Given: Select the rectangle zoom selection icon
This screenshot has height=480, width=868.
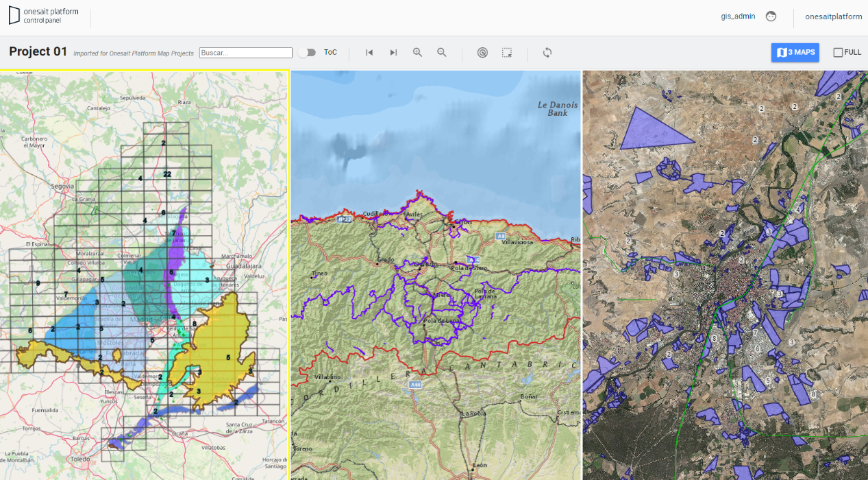Looking at the screenshot, I should click(x=506, y=52).
